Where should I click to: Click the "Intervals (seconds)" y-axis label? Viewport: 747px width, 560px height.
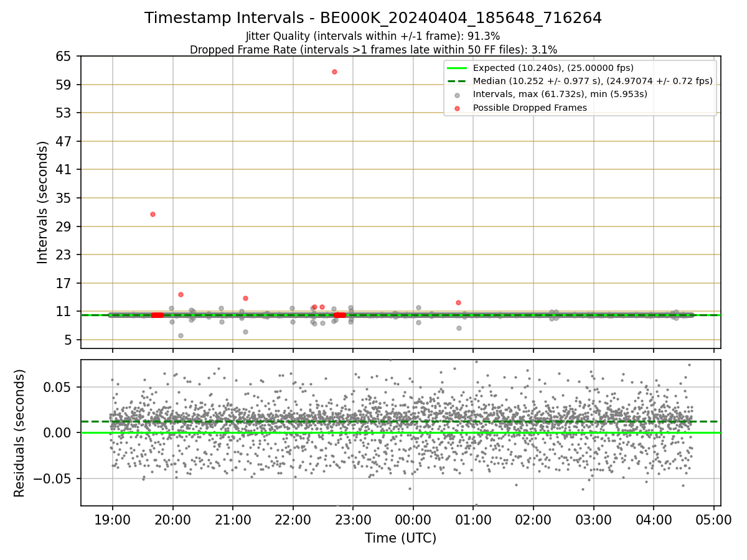pos(42,202)
